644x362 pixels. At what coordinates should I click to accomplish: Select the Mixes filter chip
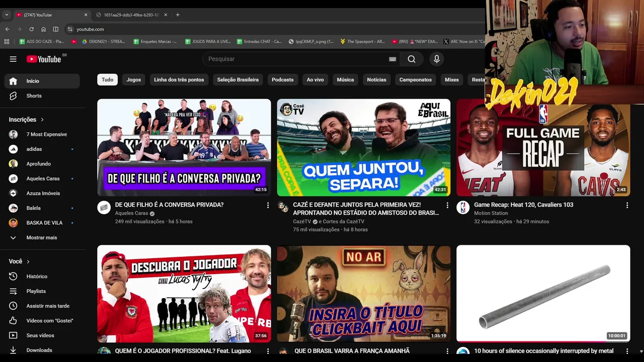[x=452, y=79]
